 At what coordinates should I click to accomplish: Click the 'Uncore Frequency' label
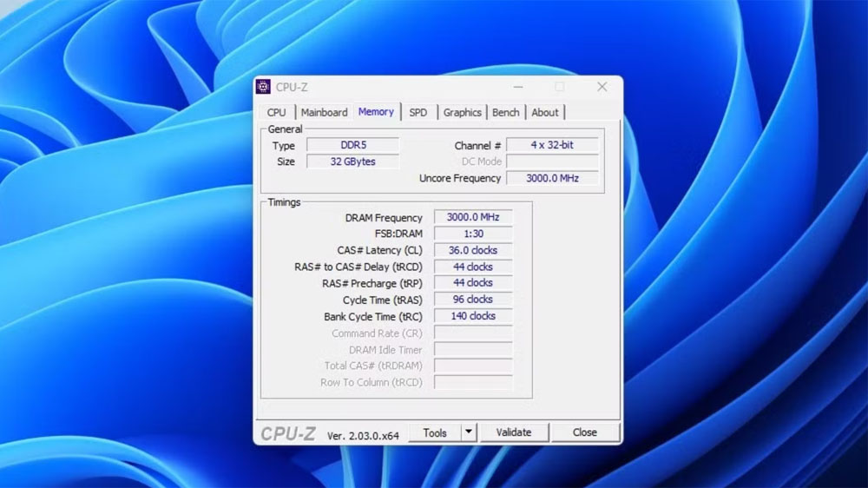(x=460, y=178)
